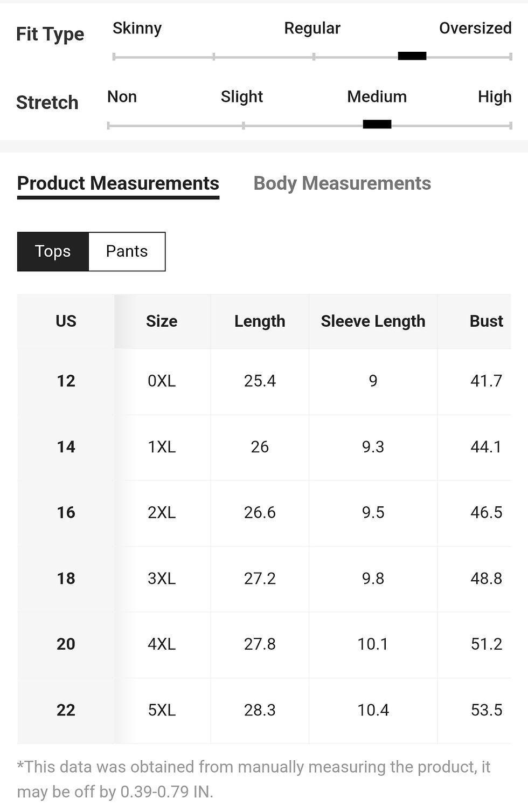The width and height of the screenshot is (528, 812).
Task: Select the 3XL size row
Action: (264, 579)
